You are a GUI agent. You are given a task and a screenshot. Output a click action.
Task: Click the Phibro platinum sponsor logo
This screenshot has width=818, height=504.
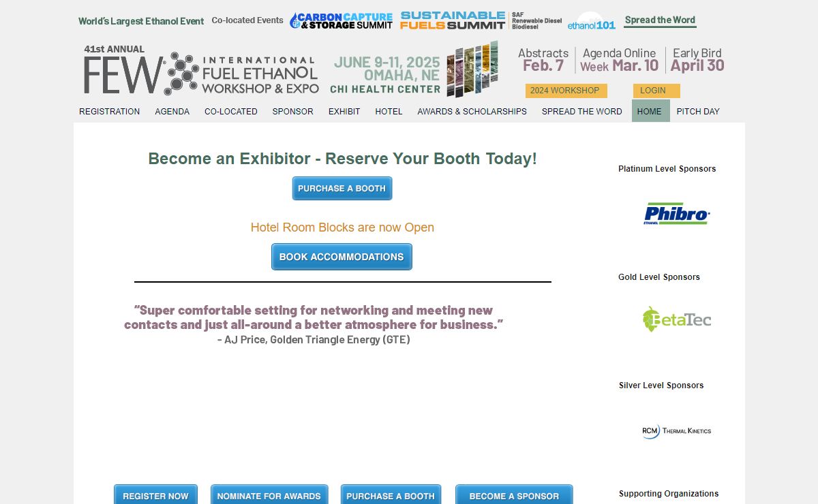click(677, 213)
